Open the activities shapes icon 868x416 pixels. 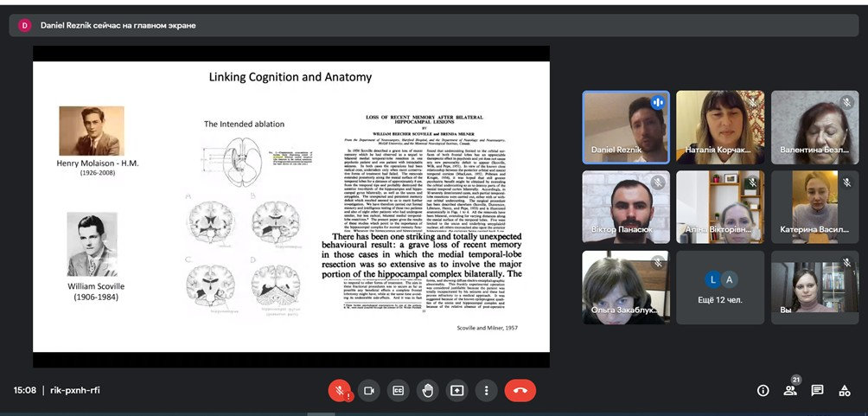(x=844, y=391)
